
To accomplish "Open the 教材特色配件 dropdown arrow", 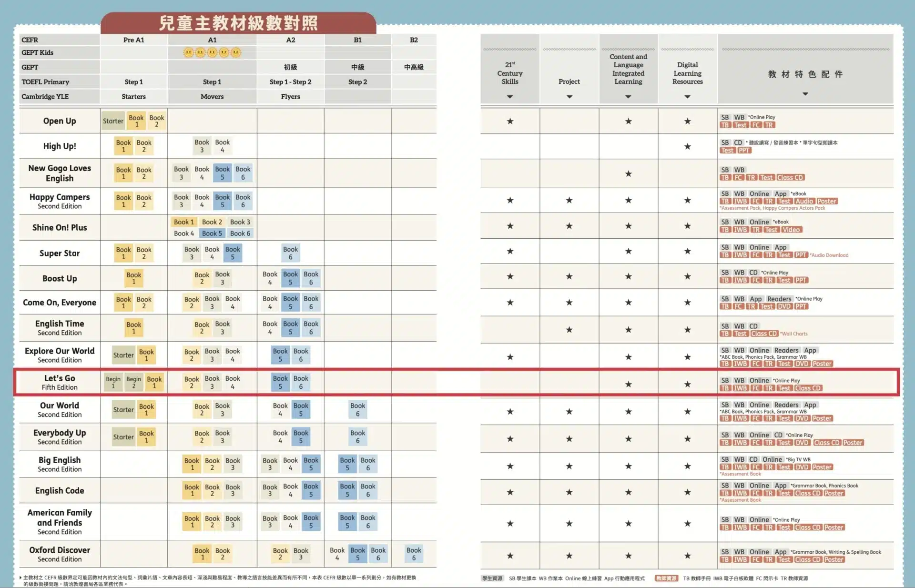I will [805, 94].
